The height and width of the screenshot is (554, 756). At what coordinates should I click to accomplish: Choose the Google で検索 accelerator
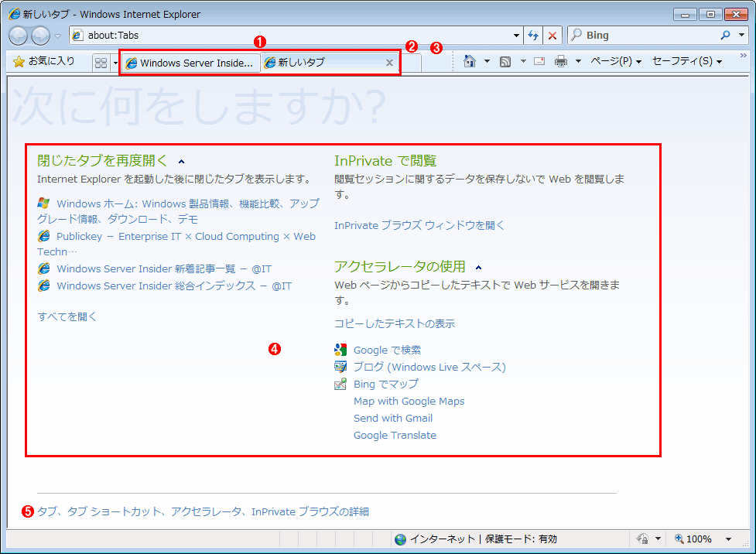coord(387,350)
